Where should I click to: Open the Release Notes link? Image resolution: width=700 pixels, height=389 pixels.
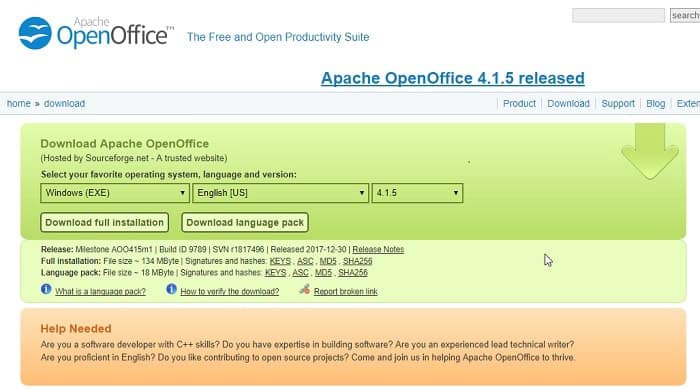click(378, 249)
